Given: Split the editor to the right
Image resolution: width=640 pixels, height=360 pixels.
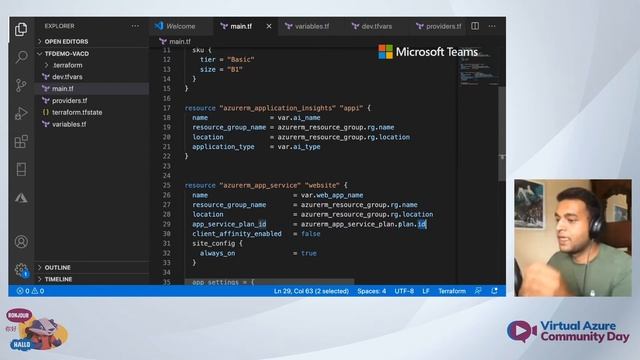Looking at the screenshot, I should coord(475,26).
